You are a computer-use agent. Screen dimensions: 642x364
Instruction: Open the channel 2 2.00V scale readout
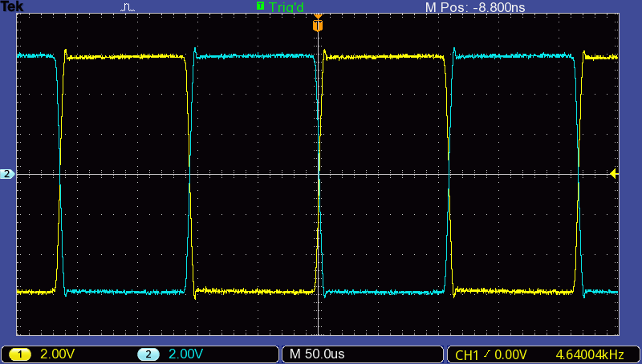[x=187, y=354]
